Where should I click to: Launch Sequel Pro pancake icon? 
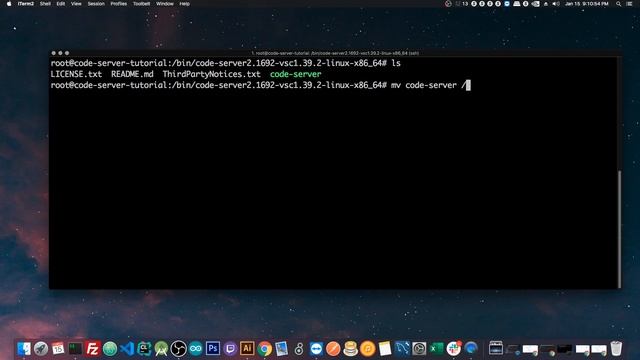pyautogui.click(x=350, y=349)
